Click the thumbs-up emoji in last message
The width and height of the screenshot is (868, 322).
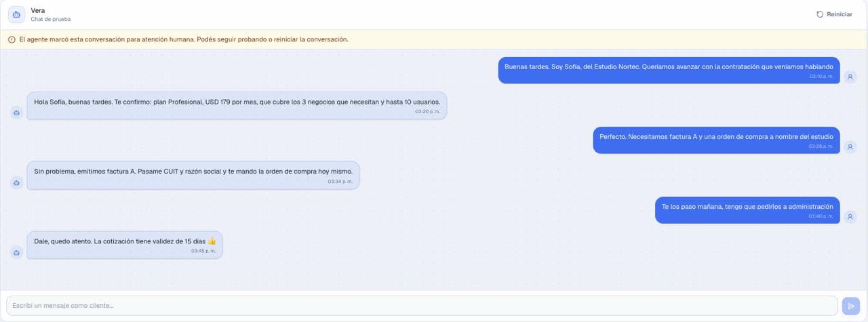[212, 241]
